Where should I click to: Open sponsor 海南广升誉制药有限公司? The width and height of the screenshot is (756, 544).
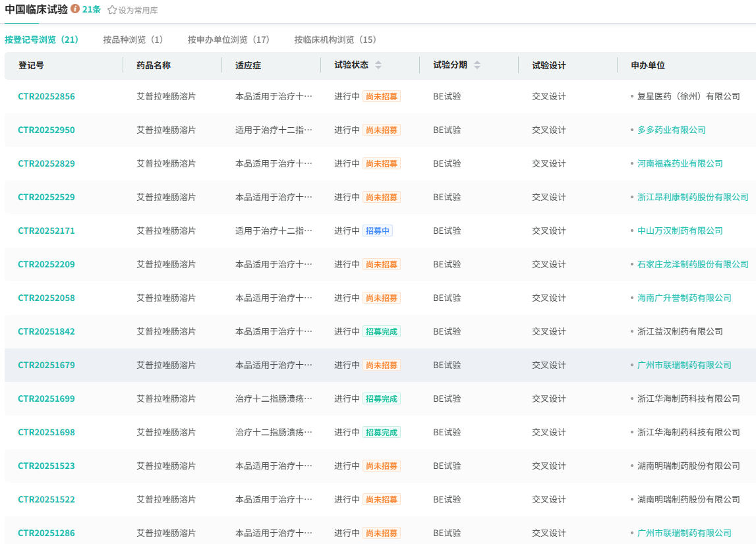point(684,298)
